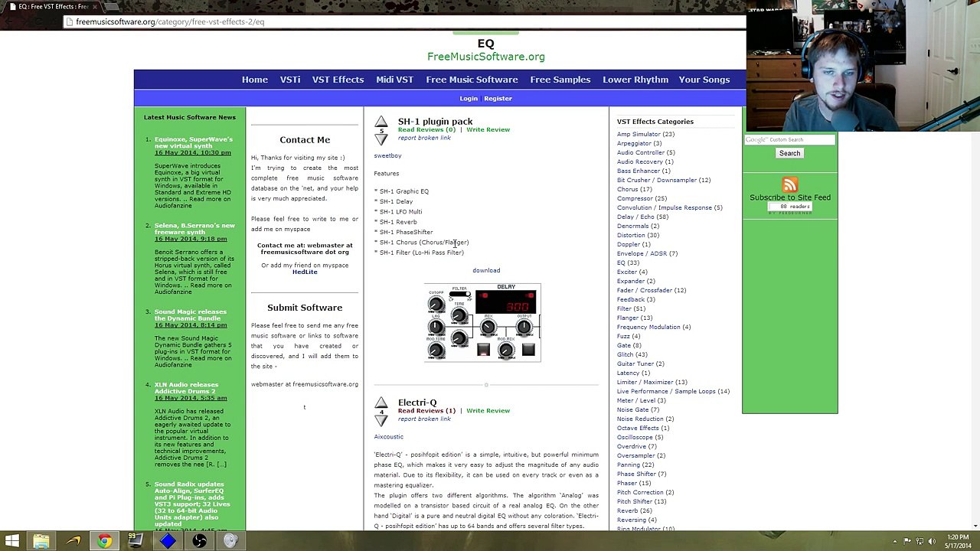
Task: Open File Explorer from the taskbar
Action: click(41, 542)
